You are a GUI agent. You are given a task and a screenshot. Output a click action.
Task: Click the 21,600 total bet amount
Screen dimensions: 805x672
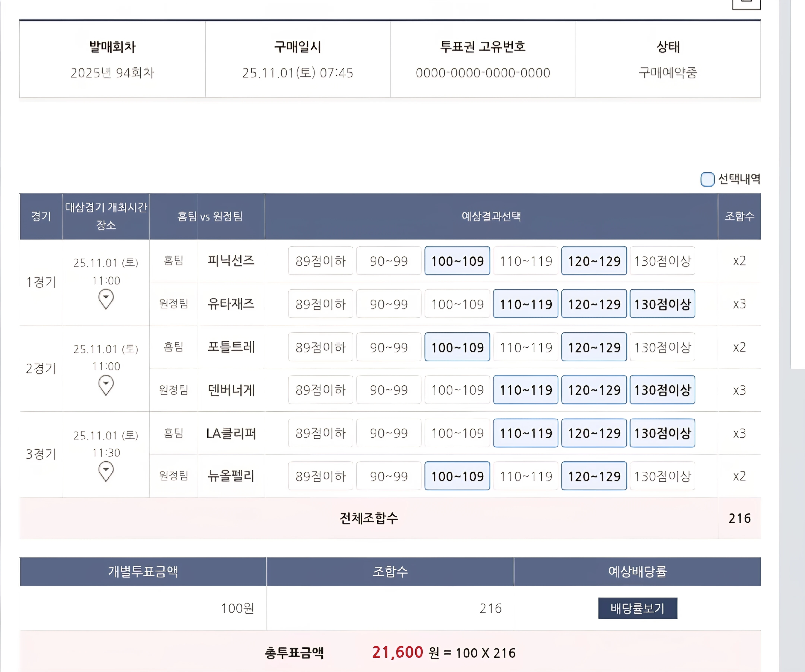[x=397, y=652]
